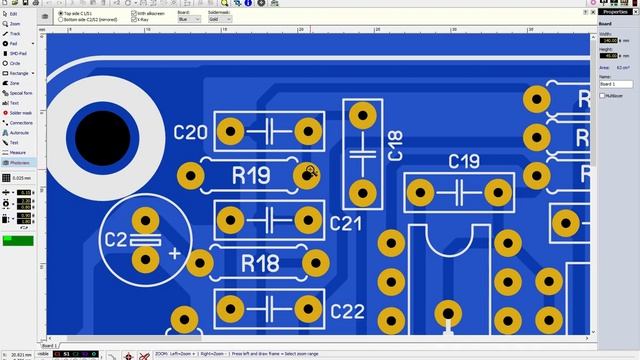This screenshot has width=640, height=360.
Task: Click the C20 silkscreen label on board
Action: pyautogui.click(x=190, y=132)
